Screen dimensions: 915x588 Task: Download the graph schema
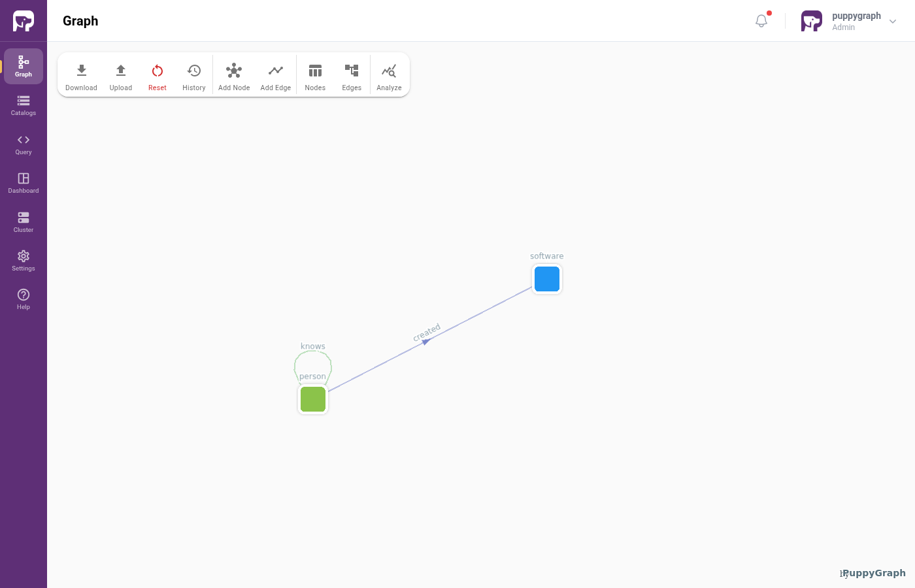(81, 76)
